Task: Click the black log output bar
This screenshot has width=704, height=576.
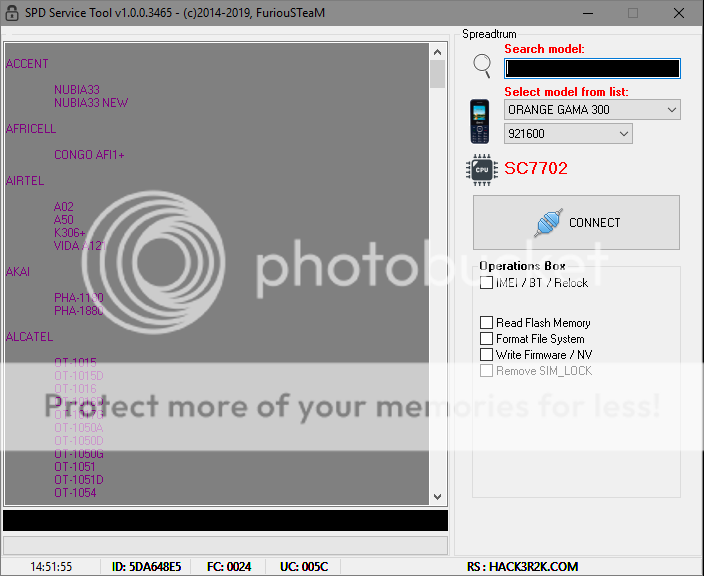Action: [x=225, y=521]
